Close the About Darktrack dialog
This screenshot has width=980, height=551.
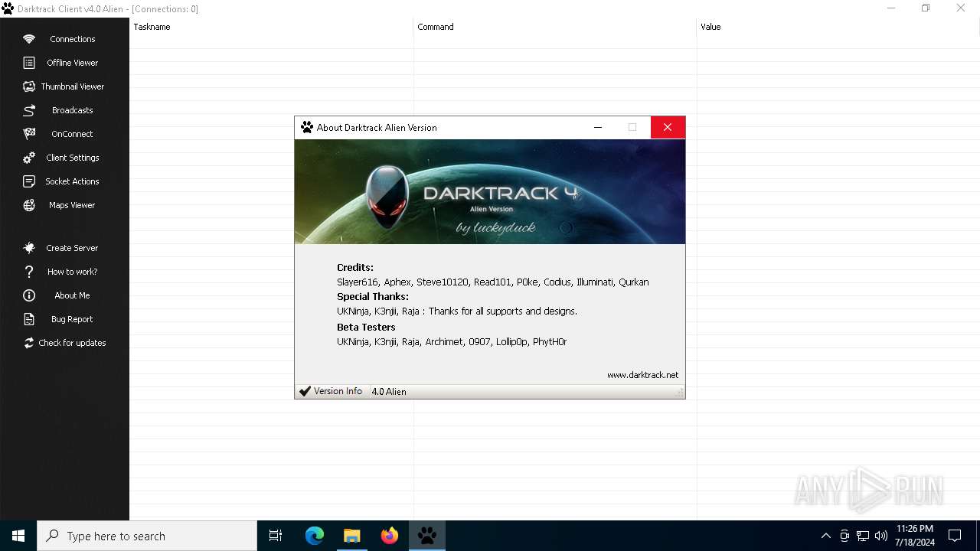tap(668, 127)
